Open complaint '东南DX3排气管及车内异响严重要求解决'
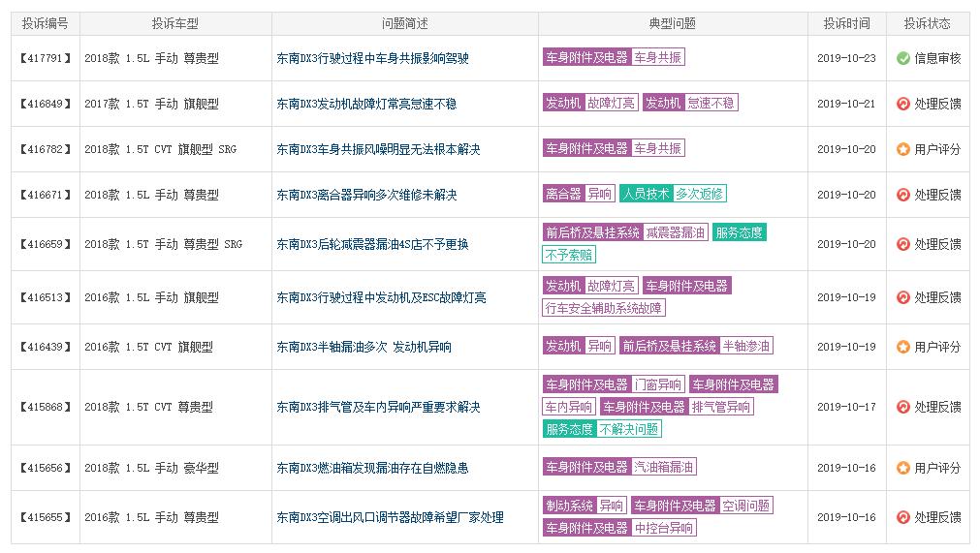The image size is (980, 553). pos(378,407)
